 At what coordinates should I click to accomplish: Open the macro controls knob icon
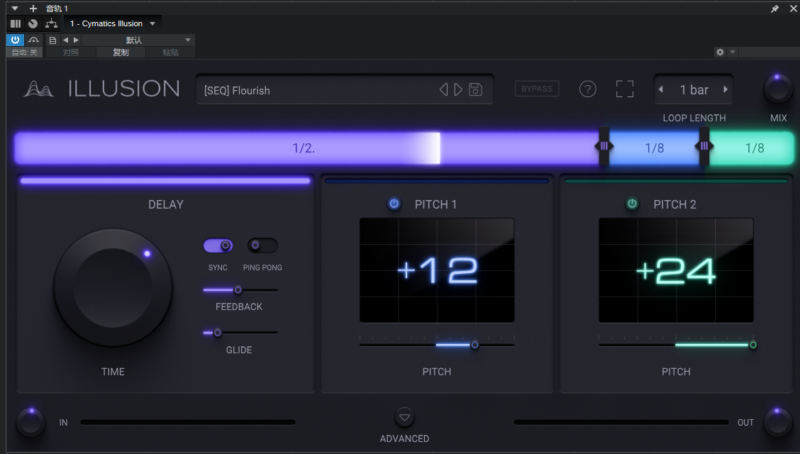pyautogui.click(x=33, y=23)
